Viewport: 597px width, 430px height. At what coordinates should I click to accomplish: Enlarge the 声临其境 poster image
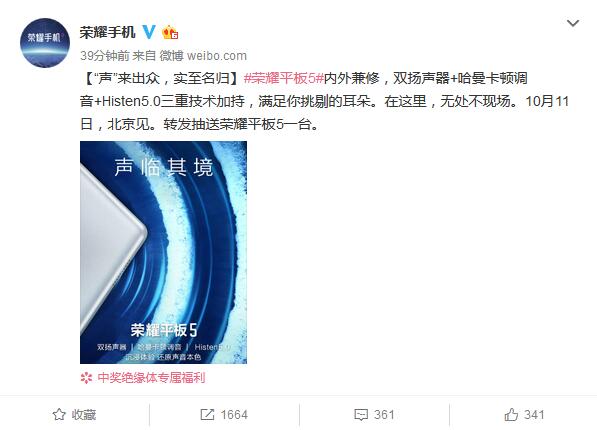click(163, 253)
